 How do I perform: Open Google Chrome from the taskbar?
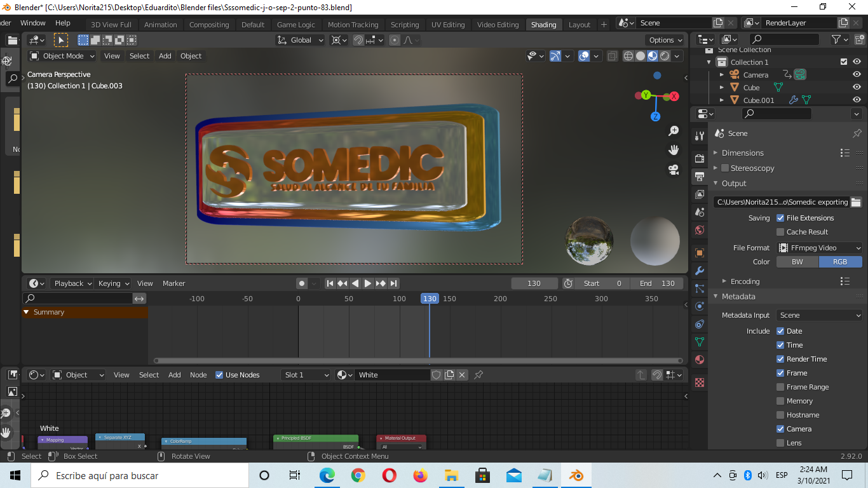(358, 475)
